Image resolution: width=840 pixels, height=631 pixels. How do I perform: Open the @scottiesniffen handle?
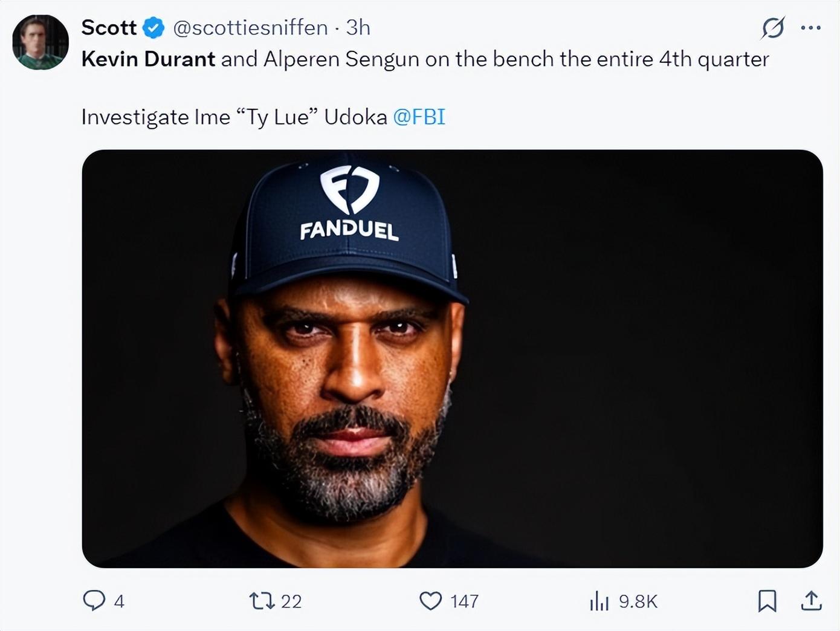pos(250,28)
